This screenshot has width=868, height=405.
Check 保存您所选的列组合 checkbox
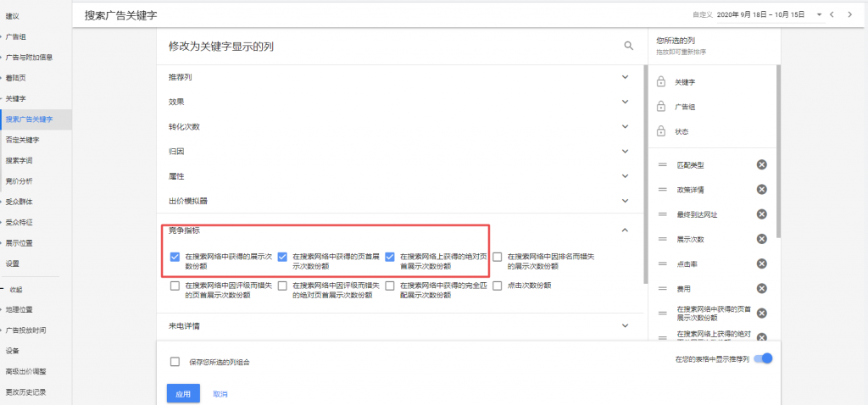[175, 362]
